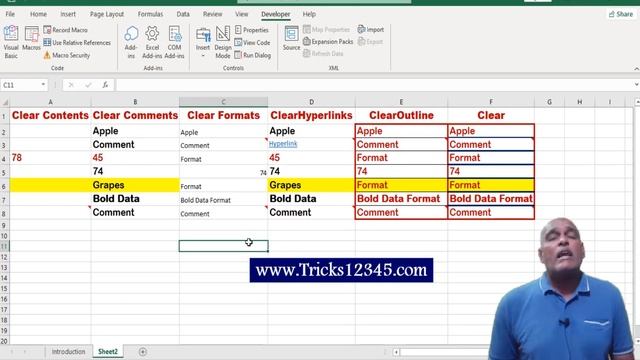Add a new sheet

142,351
